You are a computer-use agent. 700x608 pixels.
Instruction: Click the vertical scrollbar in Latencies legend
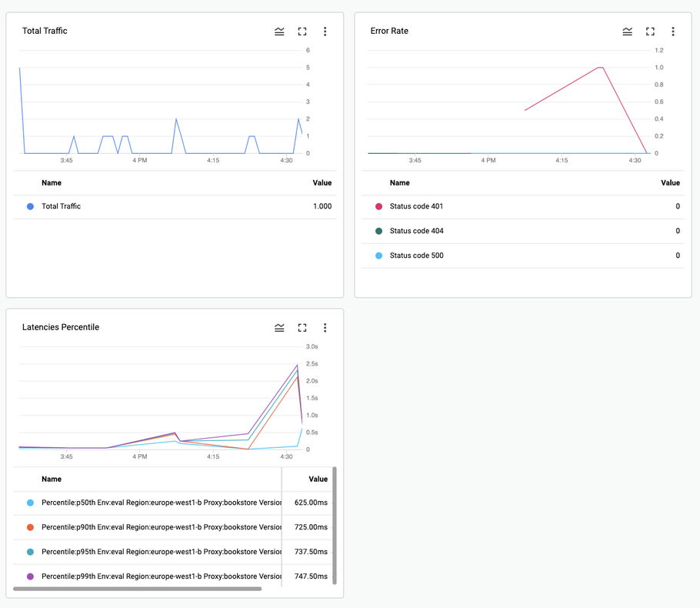coord(334,523)
